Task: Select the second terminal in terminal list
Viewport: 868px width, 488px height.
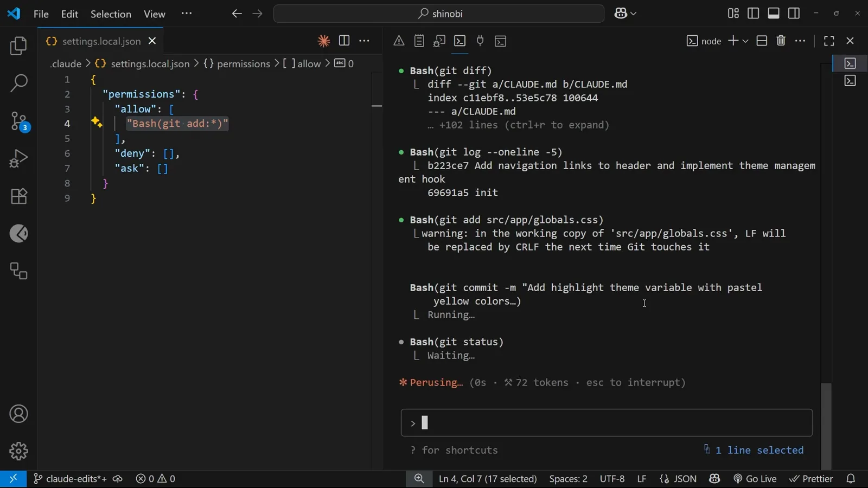Action: pos(850,81)
